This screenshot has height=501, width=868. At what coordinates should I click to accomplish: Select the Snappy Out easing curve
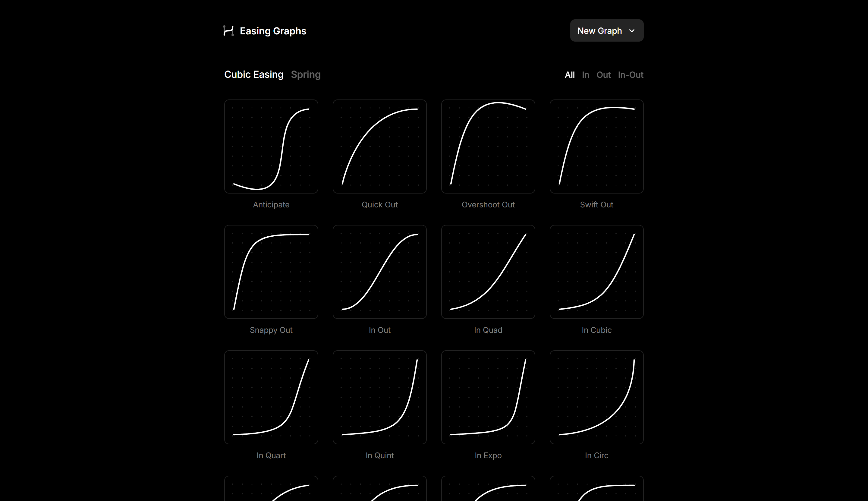pos(271,272)
